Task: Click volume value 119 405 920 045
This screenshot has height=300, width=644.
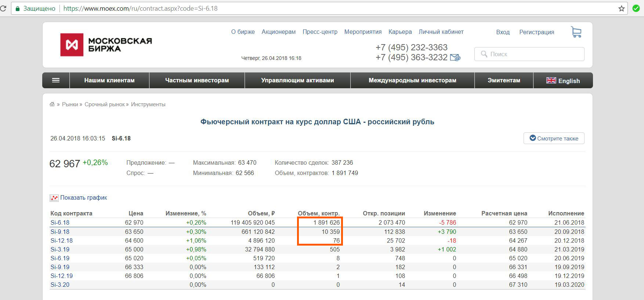Action: [x=253, y=222]
